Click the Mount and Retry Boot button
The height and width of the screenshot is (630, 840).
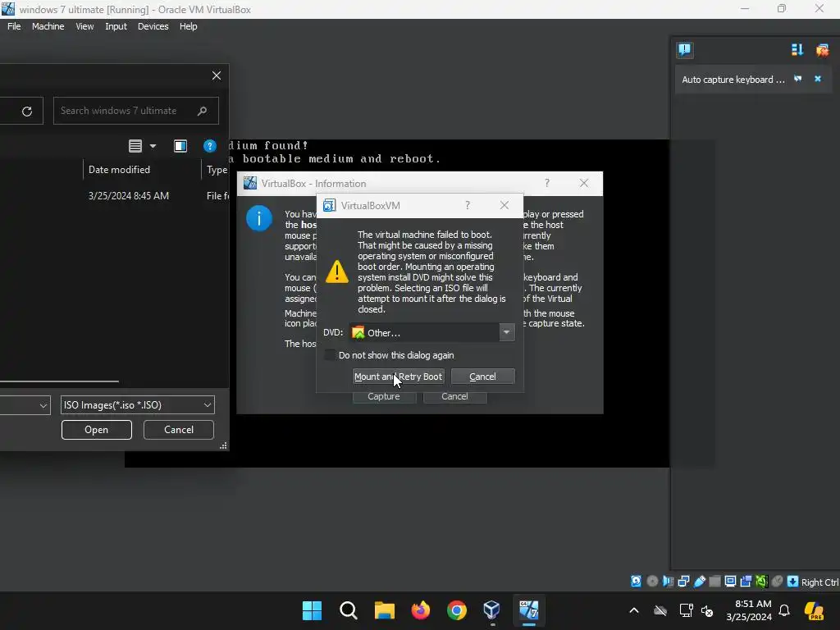398,377
